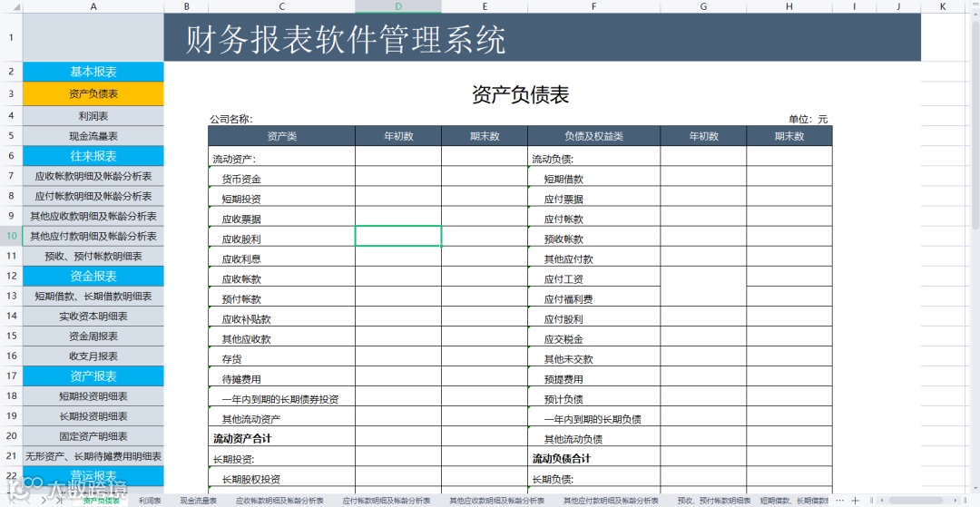Screen dimensions: 980x507
Task: Switch to the 应收帐款明细及帐龄分析表 sheet tab
Action: (x=279, y=501)
